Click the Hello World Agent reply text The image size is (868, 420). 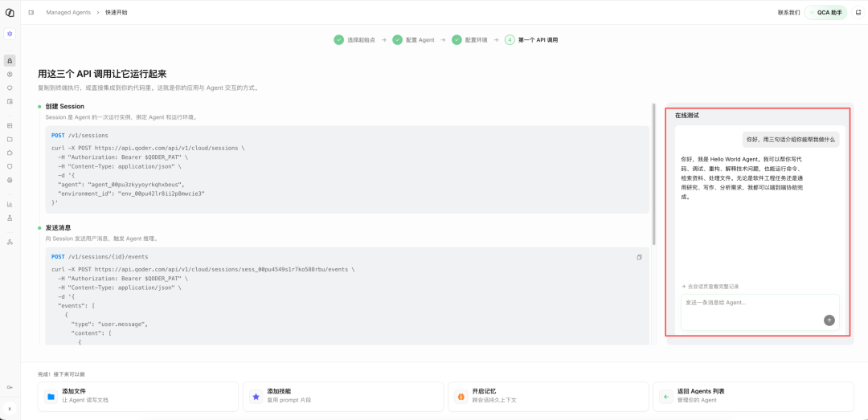click(x=742, y=177)
